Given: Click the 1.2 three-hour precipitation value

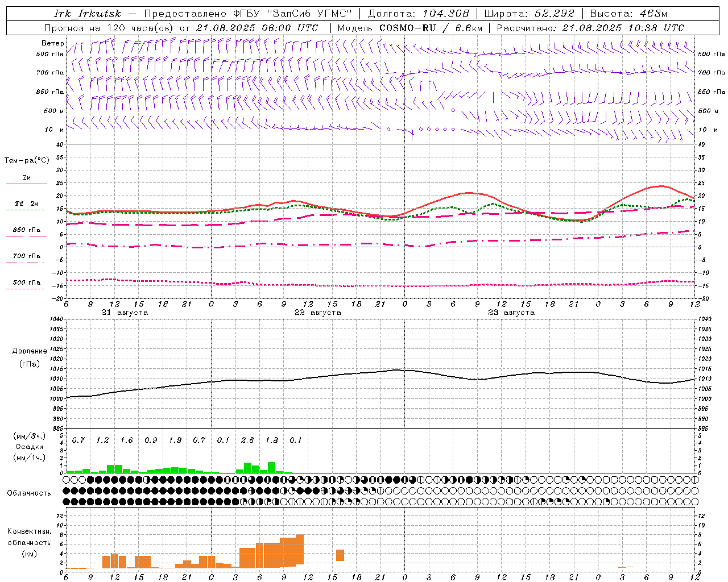Looking at the screenshot, I should point(102,440).
